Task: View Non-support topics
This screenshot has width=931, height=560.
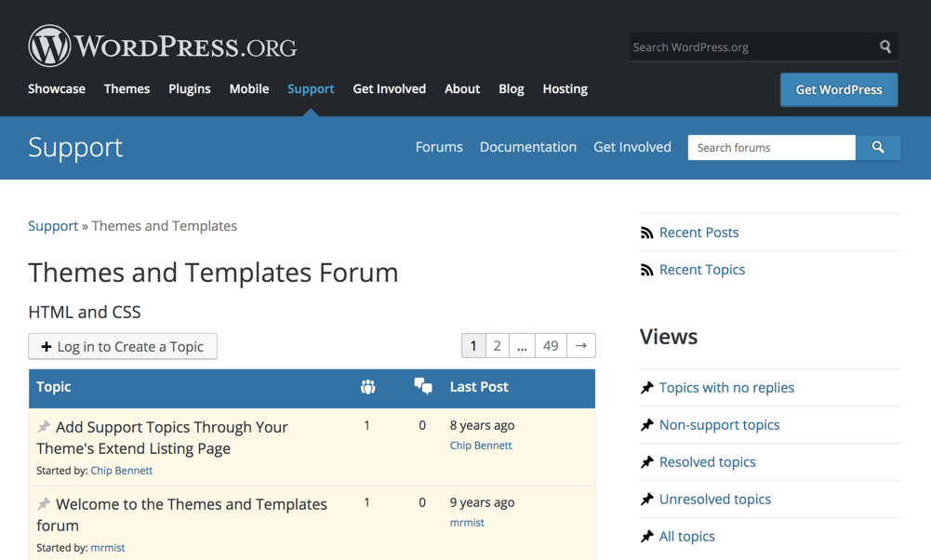Action: tap(719, 425)
